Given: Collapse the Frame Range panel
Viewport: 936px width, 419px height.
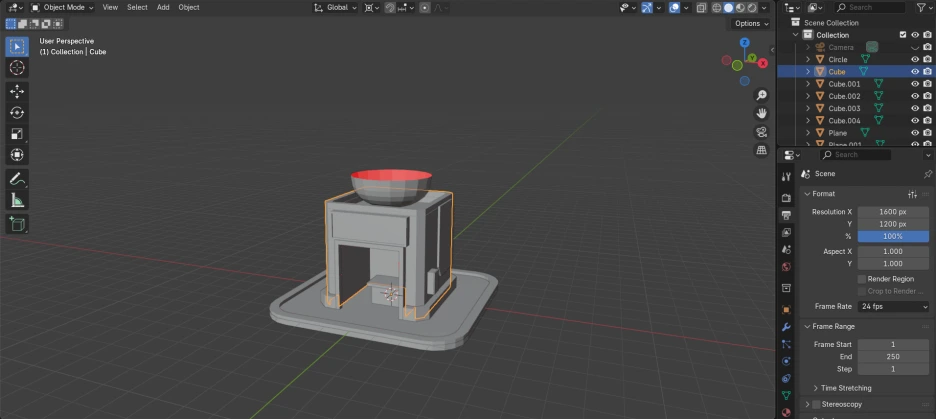Looking at the screenshot, I should point(808,326).
